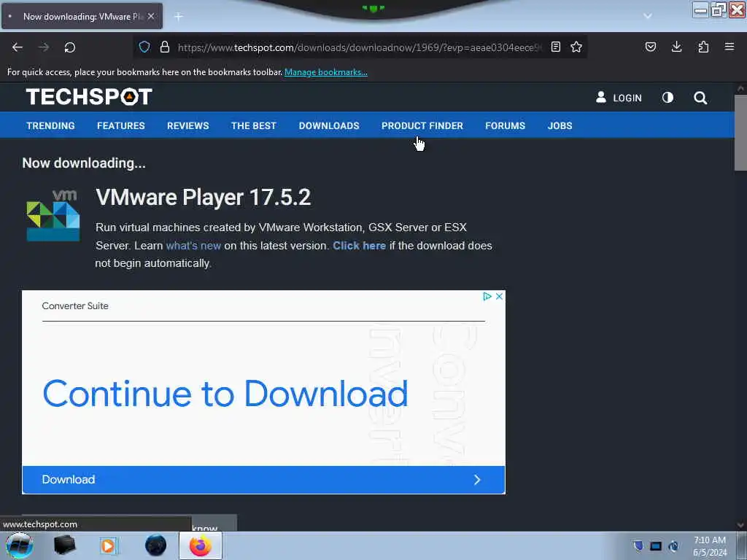Screen dimensions: 747x560
Task: Open the Firefox taskbar icon
Action: coord(201,545)
